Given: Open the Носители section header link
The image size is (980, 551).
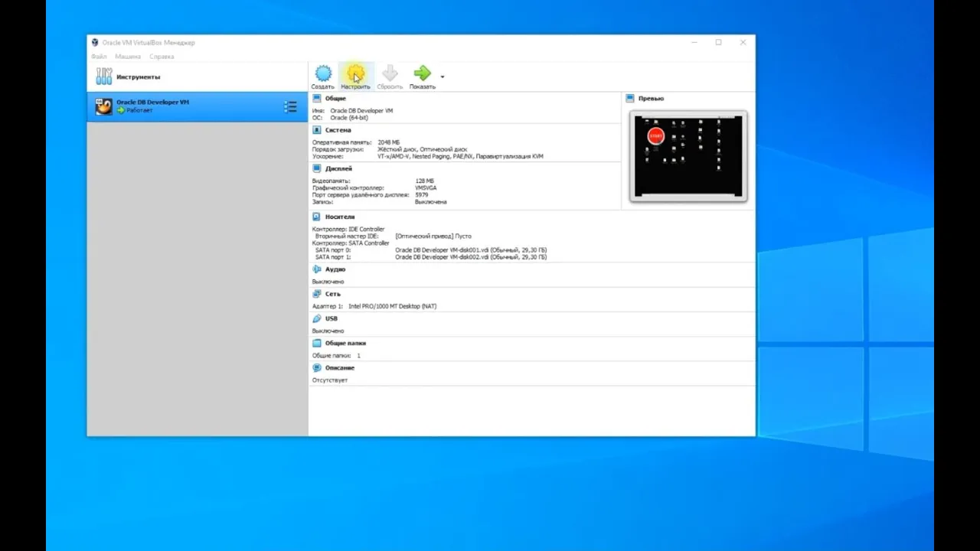Looking at the screenshot, I should click(340, 217).
